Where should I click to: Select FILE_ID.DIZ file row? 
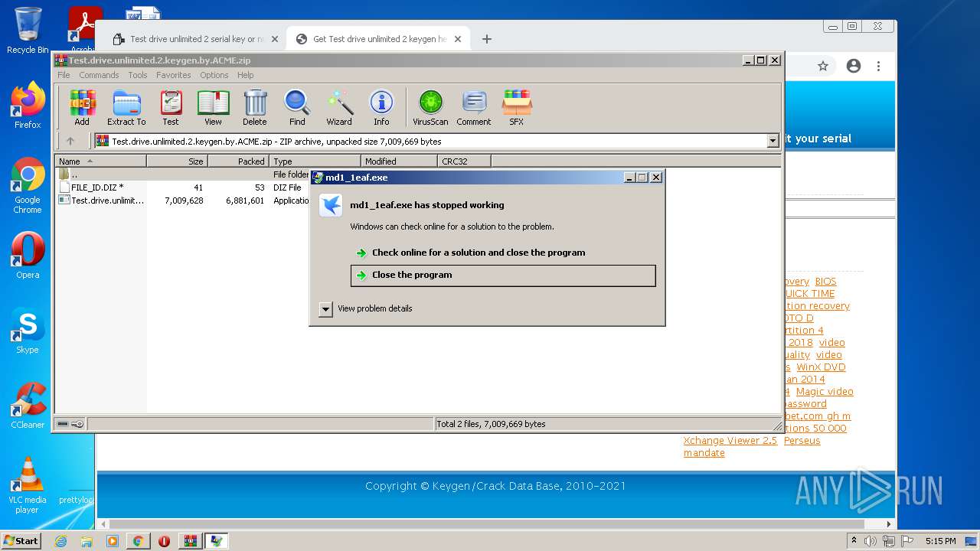182,187
